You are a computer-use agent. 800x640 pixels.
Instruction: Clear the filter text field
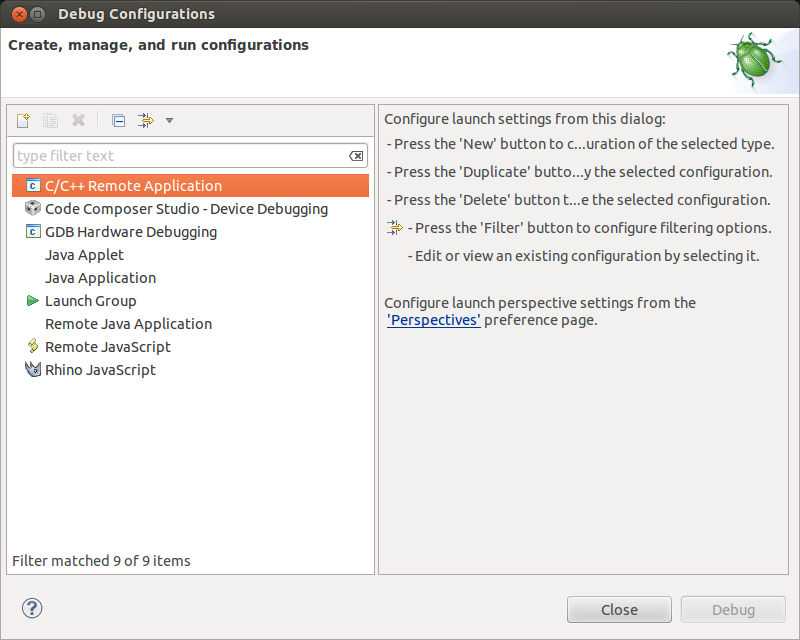356,156
